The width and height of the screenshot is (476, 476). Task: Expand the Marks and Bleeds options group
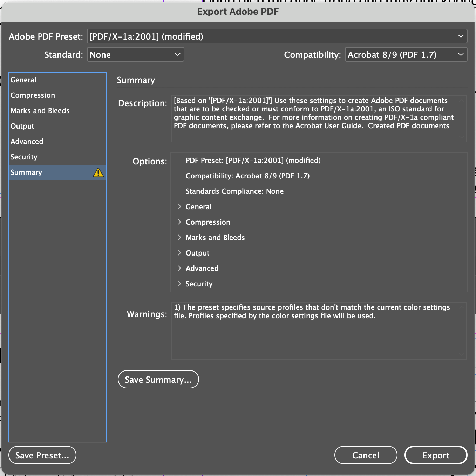pyautogui.click(x=179, y=237)
